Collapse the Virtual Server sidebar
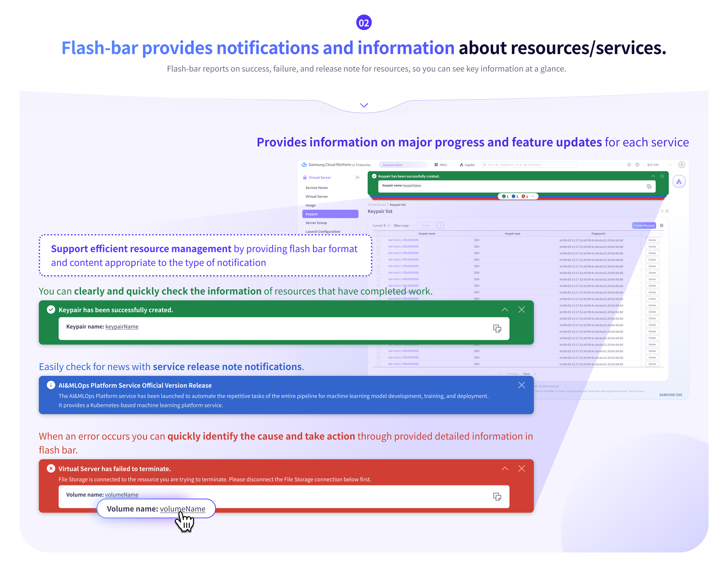 click(x=358, y=177)
